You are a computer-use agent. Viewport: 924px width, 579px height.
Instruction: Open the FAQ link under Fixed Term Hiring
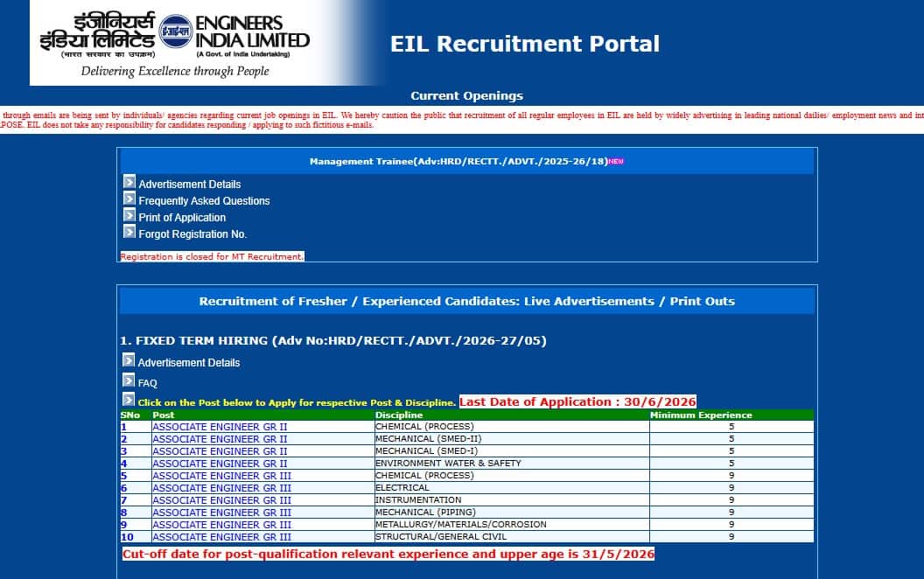point(147,383)
